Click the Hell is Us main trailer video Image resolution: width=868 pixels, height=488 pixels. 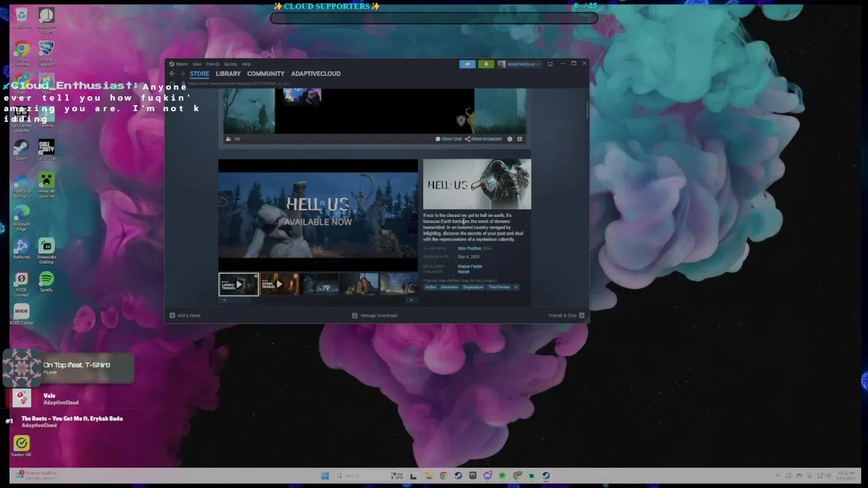click(x=318, y=214)
